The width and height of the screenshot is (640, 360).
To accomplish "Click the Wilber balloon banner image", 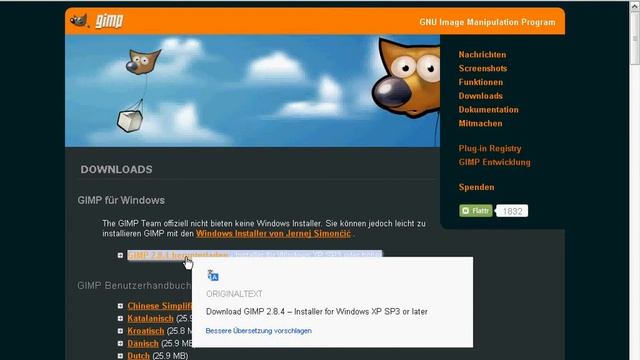I will point(252,91).
